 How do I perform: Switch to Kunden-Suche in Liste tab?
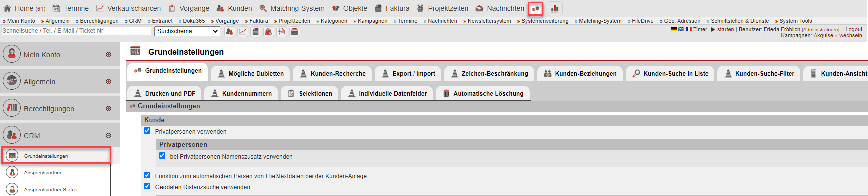pyautogui.click(x=670, y=73)
